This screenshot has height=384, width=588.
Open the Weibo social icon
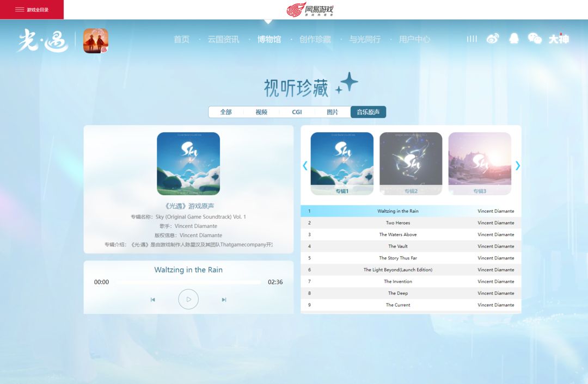pyautogui.click(x=493, y=38)
